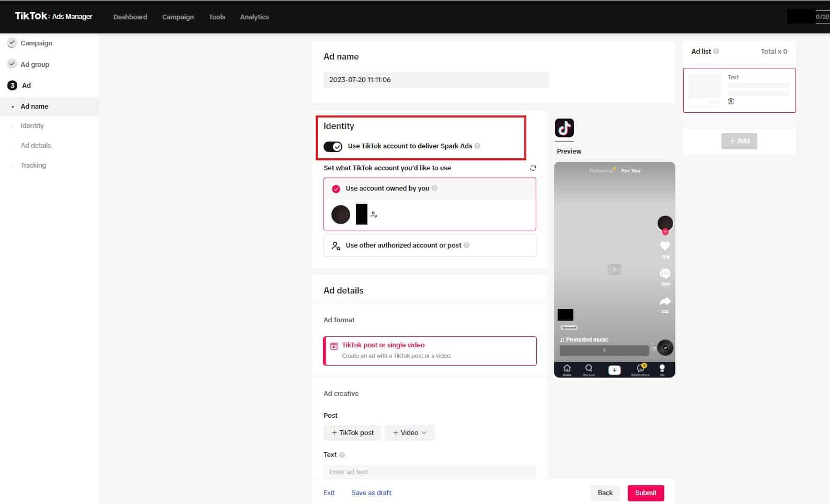Click the Notifications icon in preview
830x504 pixels.
(x=640, y=370)
